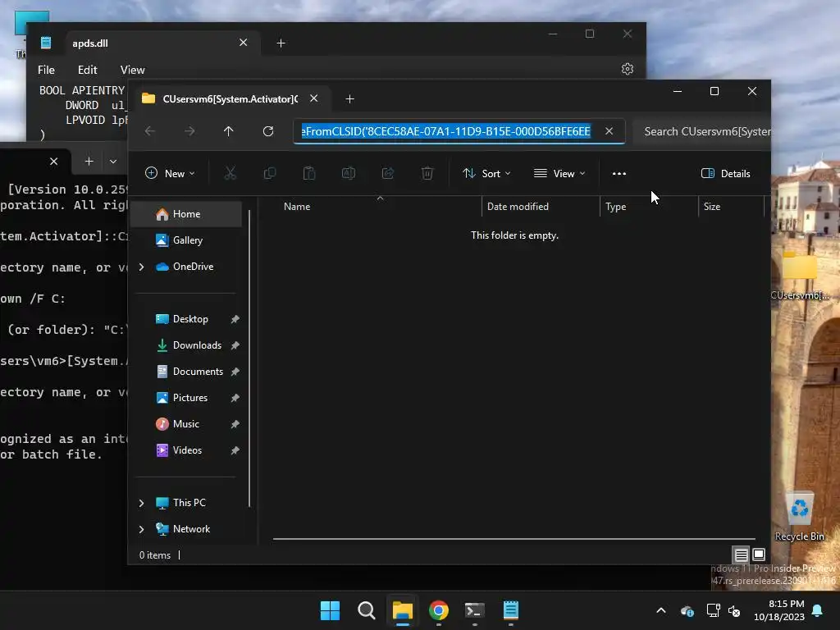Sort by the Date modified column
The height and width of the screenshot is (630, 840).
point(541,206)
